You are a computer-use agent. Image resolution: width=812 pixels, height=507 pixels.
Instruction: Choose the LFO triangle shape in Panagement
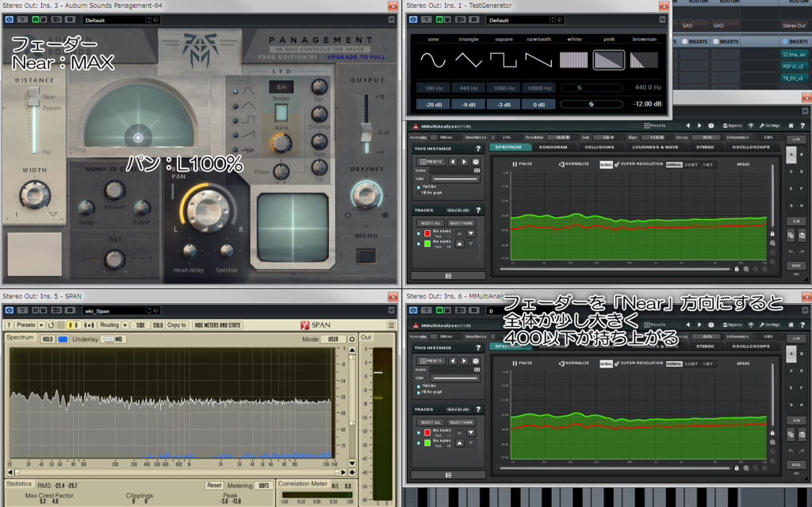pyautogui.click(x=236, y=106)
